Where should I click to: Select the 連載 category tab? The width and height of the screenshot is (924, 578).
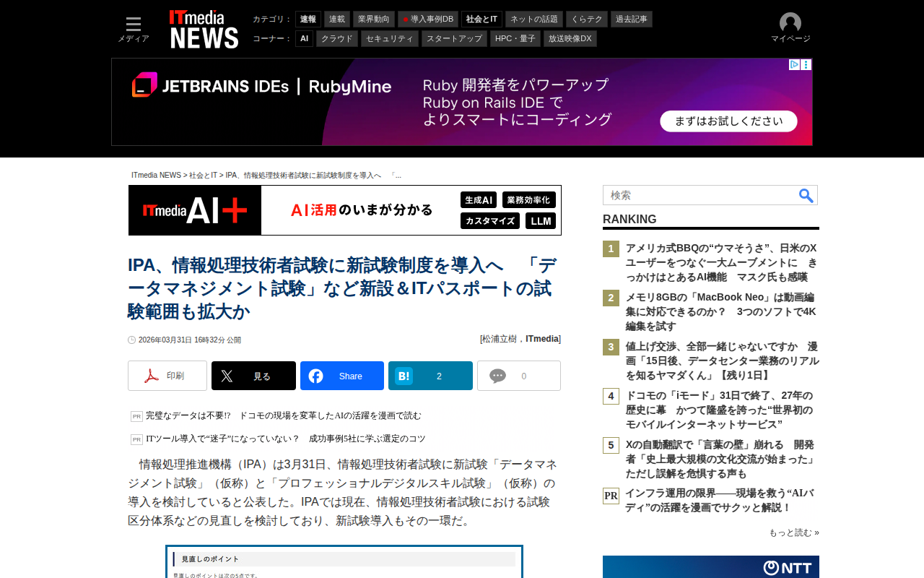[x=337, y=19]
